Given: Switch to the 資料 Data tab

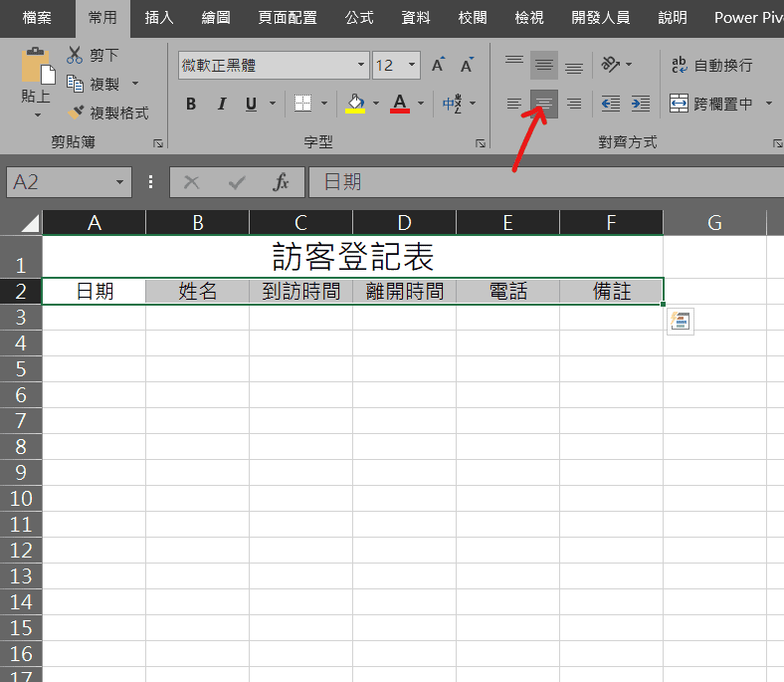Looking at the screenshot, I should (416, 18).
